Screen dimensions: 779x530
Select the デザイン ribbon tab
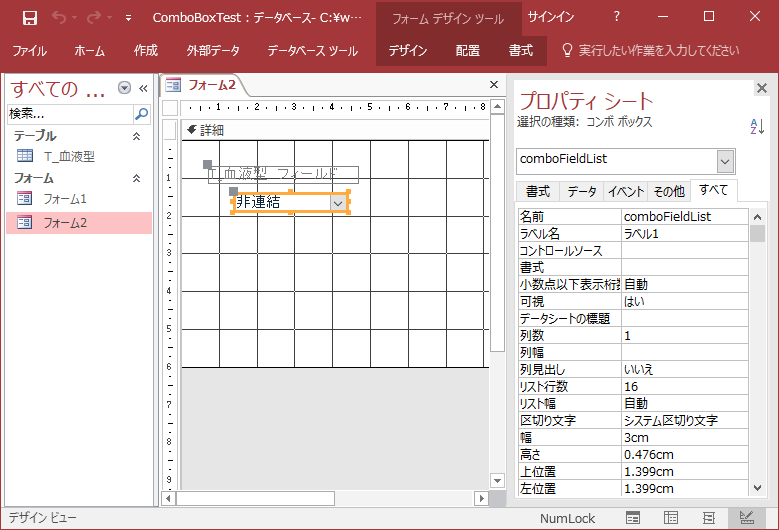(x=408, y=51)
